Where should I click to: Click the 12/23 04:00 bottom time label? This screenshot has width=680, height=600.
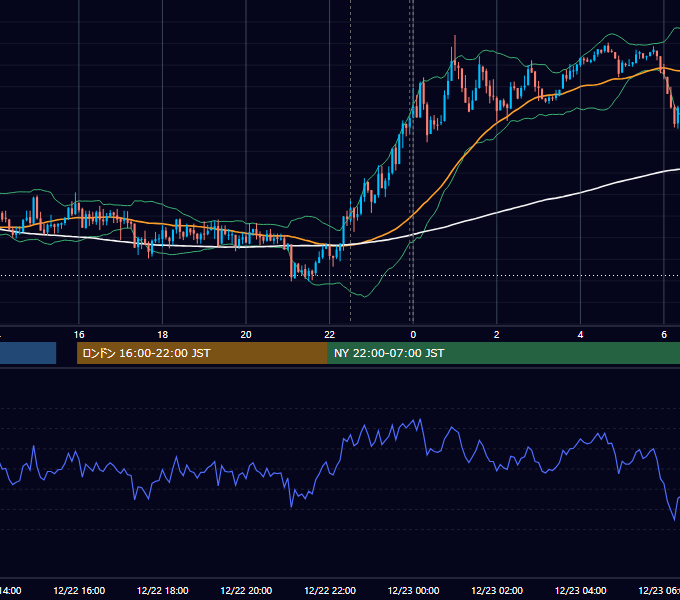[581, 590]
